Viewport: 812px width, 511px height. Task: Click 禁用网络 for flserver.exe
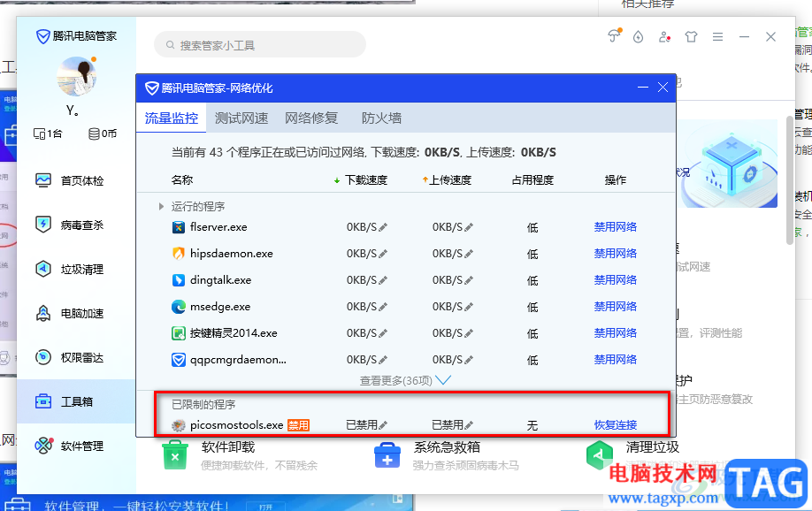click(x=616, y=226)
